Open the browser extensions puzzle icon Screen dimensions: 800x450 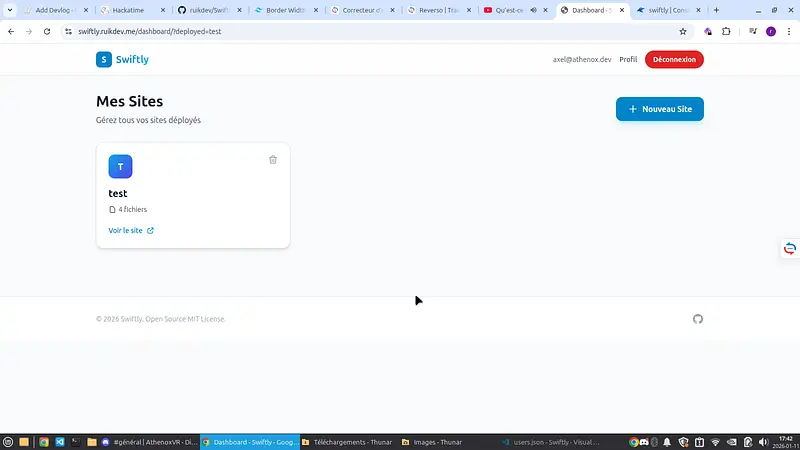pyautogui.click(x=726, y=31)
